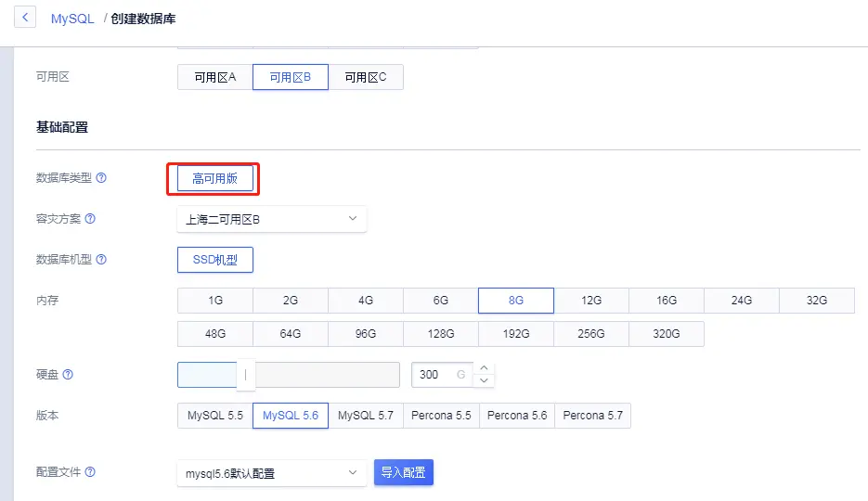Screen dimensions: 868x501
Task: Select availability zone 可用区C
Action: tap(366, 77)
